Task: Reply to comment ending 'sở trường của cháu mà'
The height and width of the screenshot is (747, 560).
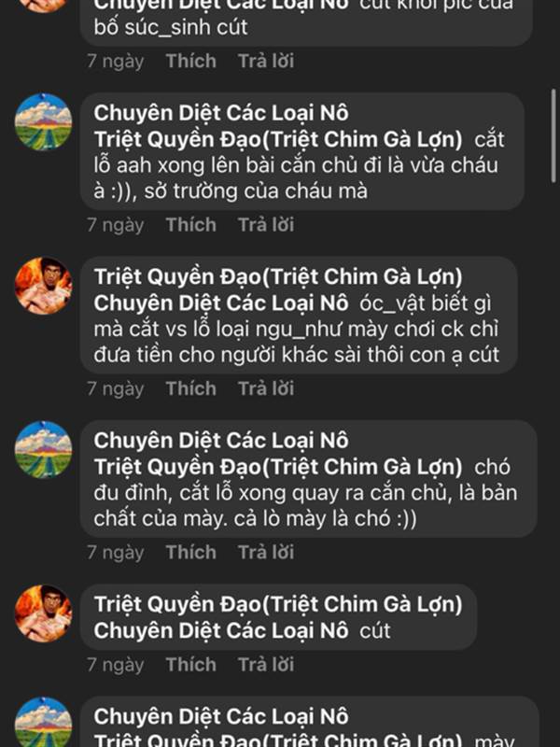Action: click(266, 225)
